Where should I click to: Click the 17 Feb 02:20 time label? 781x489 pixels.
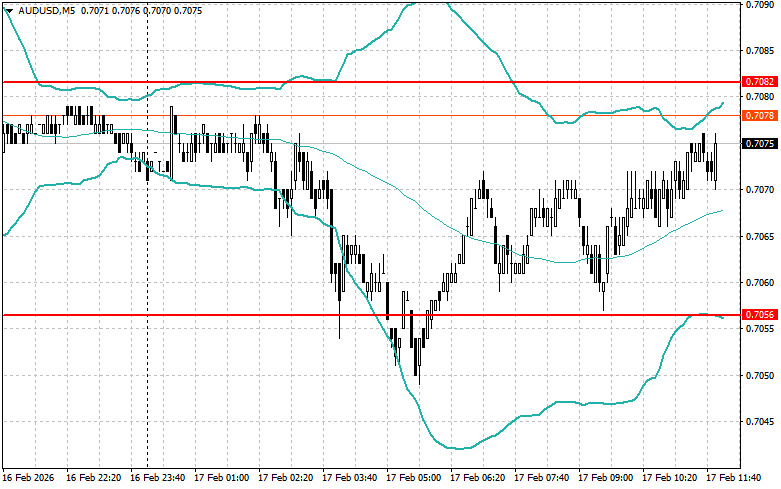(x=285, y=478)
